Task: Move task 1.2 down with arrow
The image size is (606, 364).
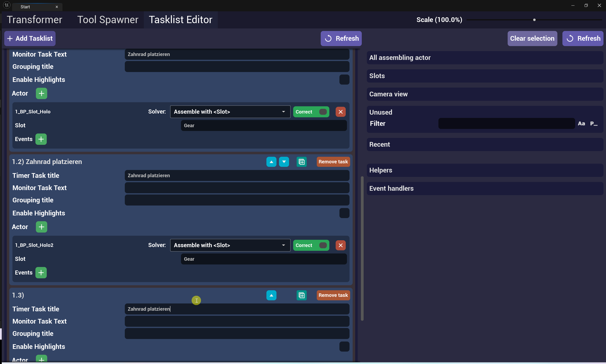Action: pyautogui.click(x=284, y=162)
